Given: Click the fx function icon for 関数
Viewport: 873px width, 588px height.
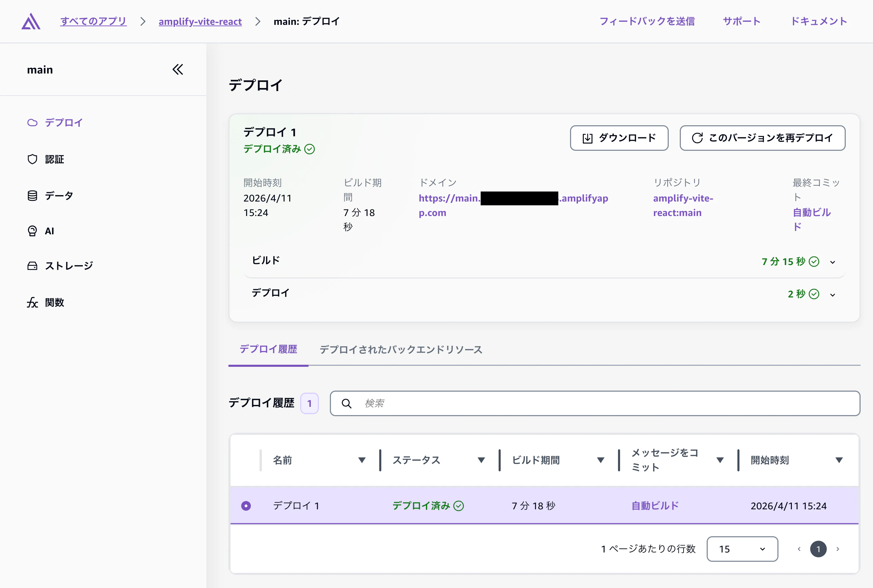Looking at the screenshot, I should pos(33,302).
